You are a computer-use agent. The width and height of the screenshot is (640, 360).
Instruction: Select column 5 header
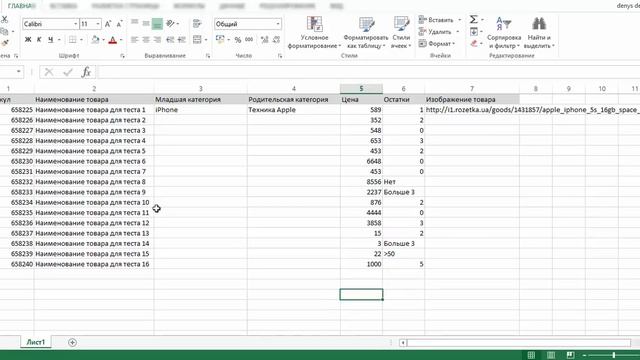361,89
